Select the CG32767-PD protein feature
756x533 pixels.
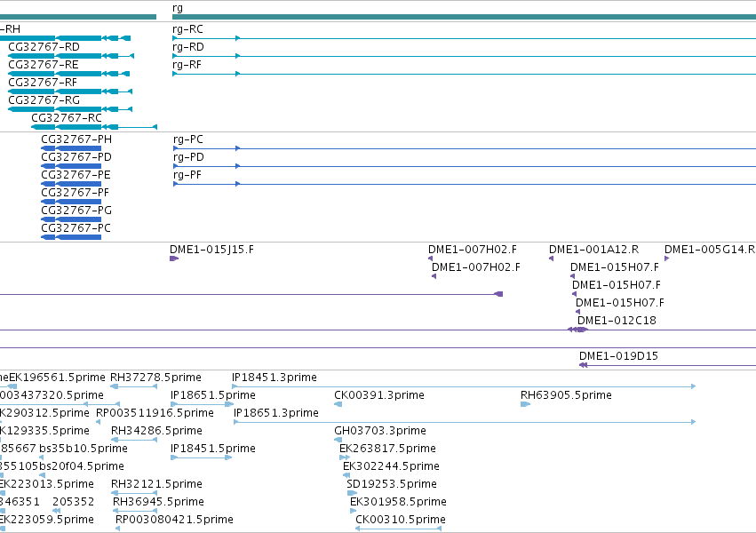pos(71,166)
